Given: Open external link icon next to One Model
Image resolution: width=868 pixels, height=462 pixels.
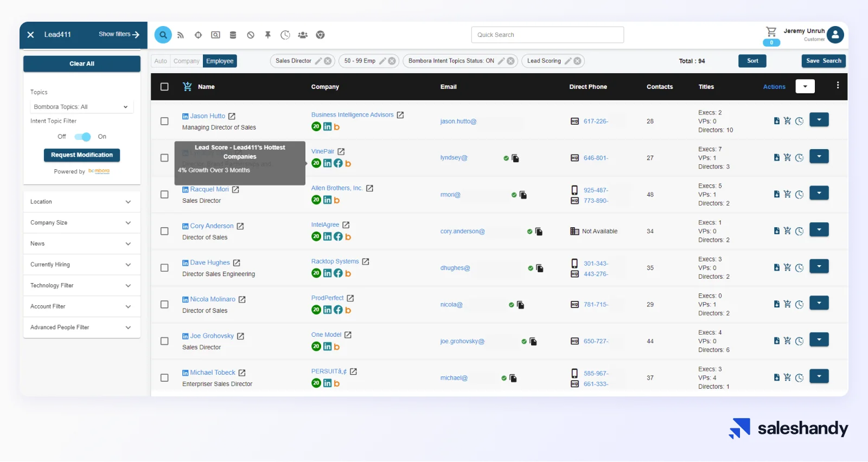Looking at the screenshot, I should click(x=348, y=335).
